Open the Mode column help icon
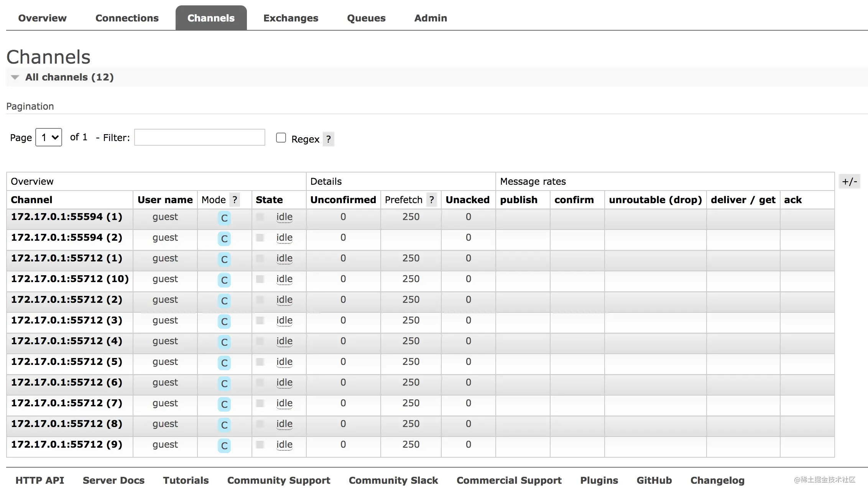Image resolution: width=868 pixels, height=496 pixels. (x=235, y=200)
